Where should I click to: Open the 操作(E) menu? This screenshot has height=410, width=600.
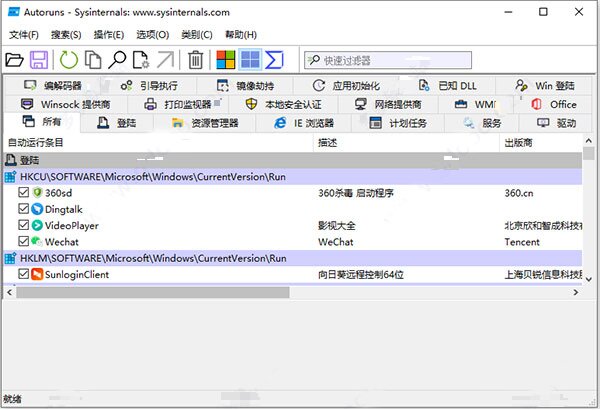(x=109, y=35)
